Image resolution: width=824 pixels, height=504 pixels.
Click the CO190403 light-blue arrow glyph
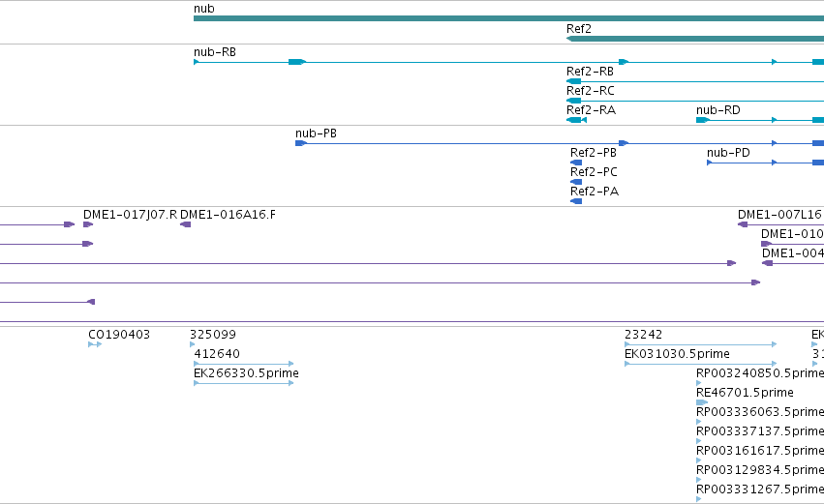pos(95,345)
